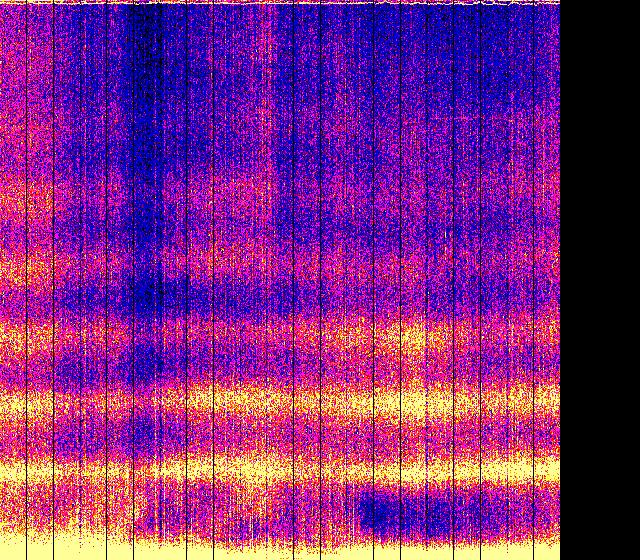Click the thin white line at the spectrogram's top
This screenshot has height=560, width=640.
[x=280, y=3]
